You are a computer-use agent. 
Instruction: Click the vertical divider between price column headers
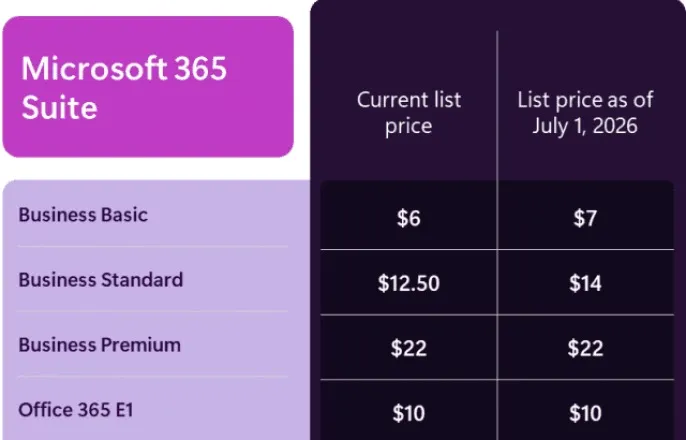pyautogui.click(x=497, y=110)
